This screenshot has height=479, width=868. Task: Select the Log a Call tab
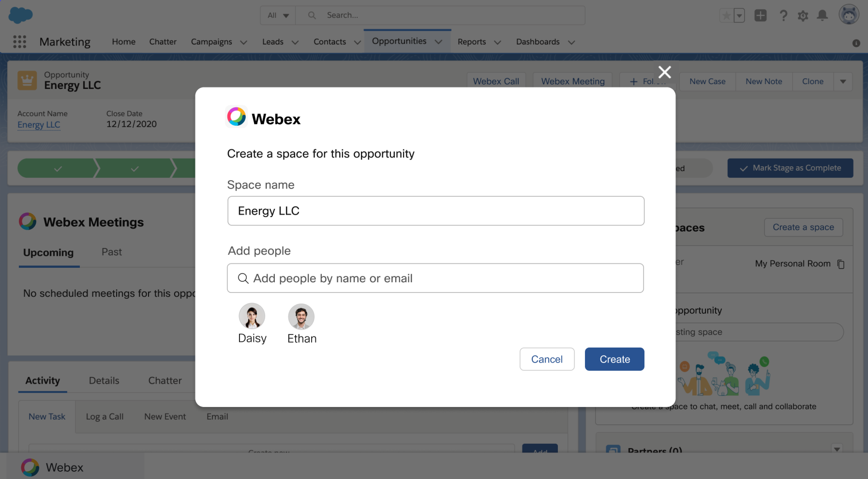coord(105,416)
